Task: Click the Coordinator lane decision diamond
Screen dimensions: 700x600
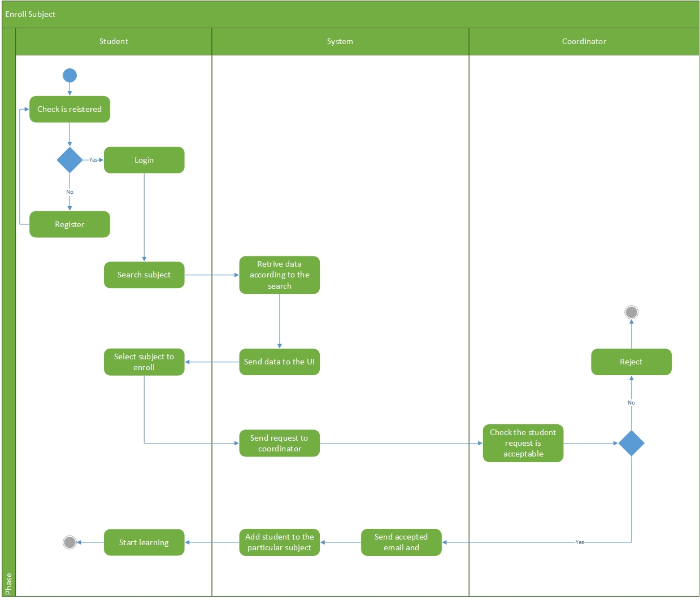Action: pos(632,443)
